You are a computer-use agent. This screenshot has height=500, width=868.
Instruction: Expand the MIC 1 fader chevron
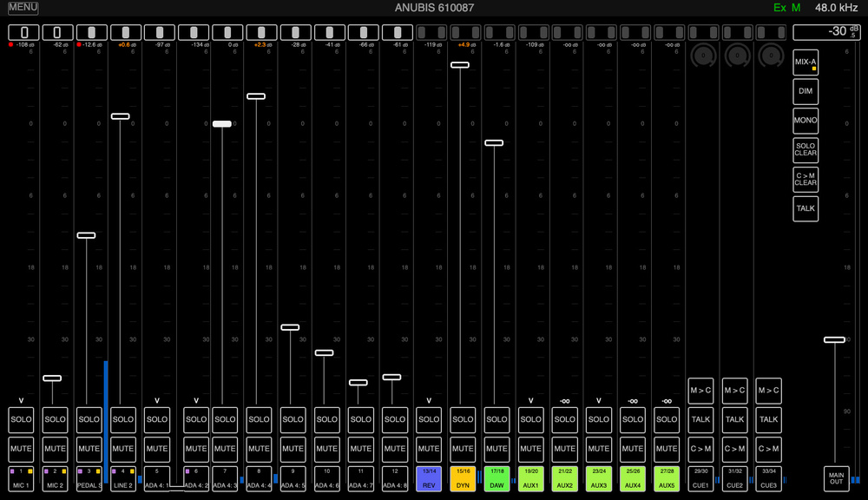21,400
